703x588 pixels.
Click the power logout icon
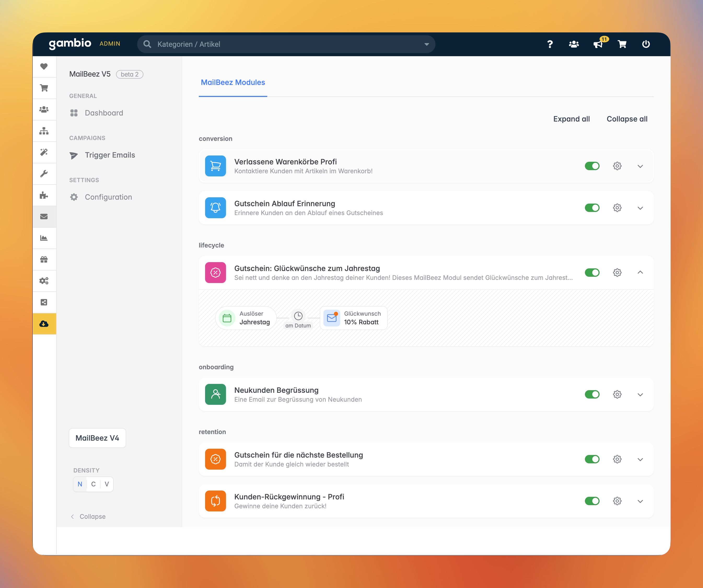tap(646, 44)
